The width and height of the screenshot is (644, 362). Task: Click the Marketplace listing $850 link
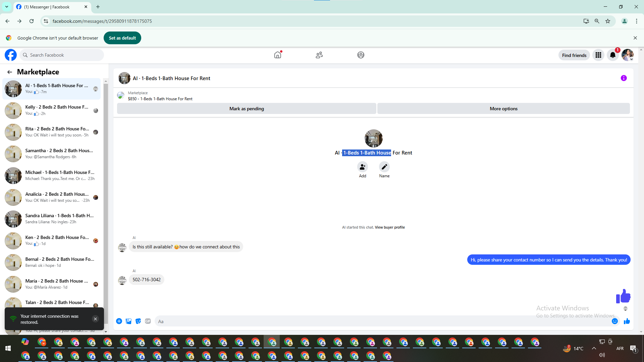click(x=160, y=99)
